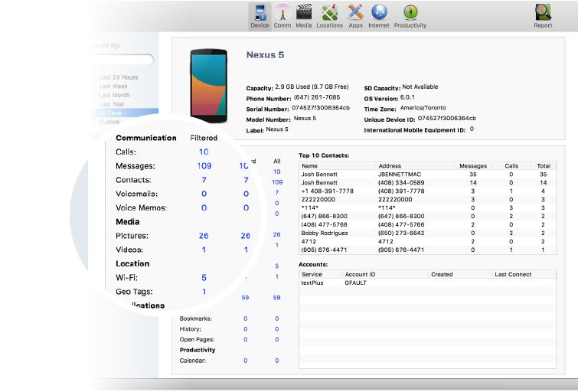Click the Calendar filtered count
578x392 pixels.
click(246, 361)
